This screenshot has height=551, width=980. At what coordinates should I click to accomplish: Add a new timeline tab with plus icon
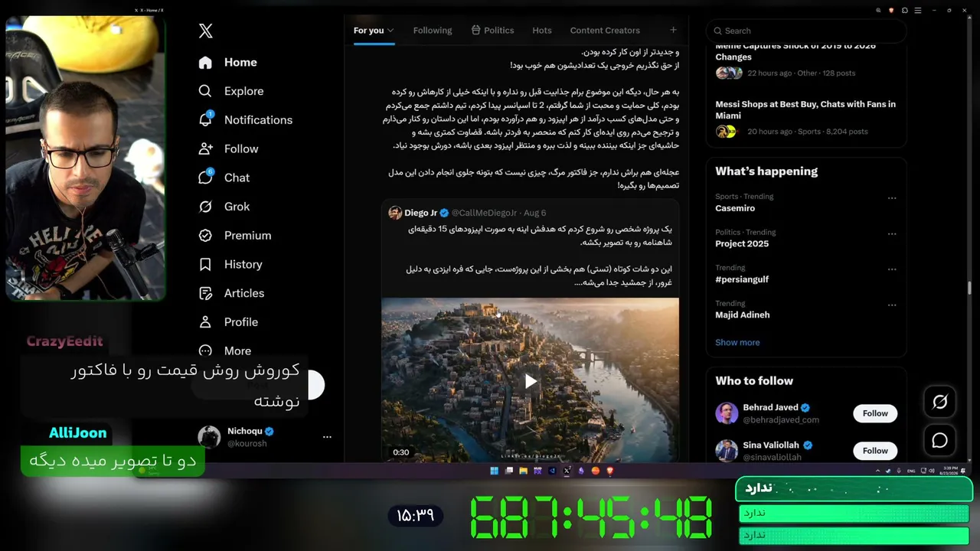(673, 30)
